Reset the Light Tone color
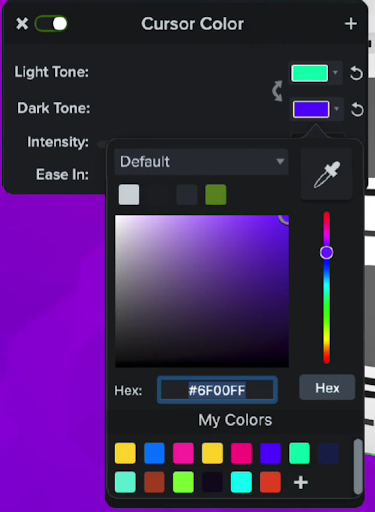375x512 pixels. [x=356, y=73]
